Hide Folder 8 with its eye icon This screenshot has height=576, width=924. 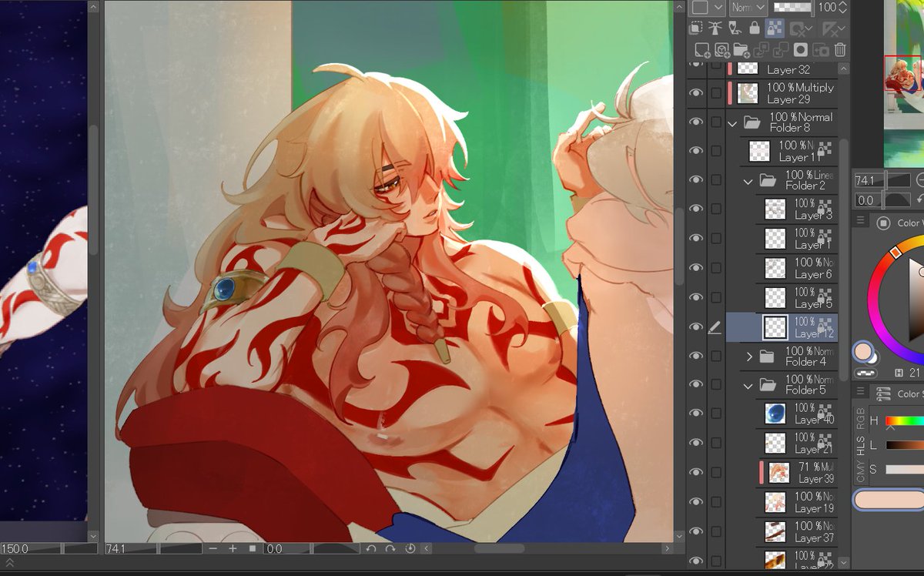(696, 122)
